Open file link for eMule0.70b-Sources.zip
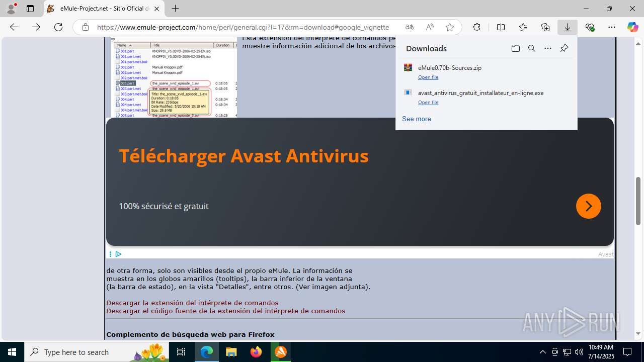This screenshot has width=644, height=362. click(x=428, y=77)
